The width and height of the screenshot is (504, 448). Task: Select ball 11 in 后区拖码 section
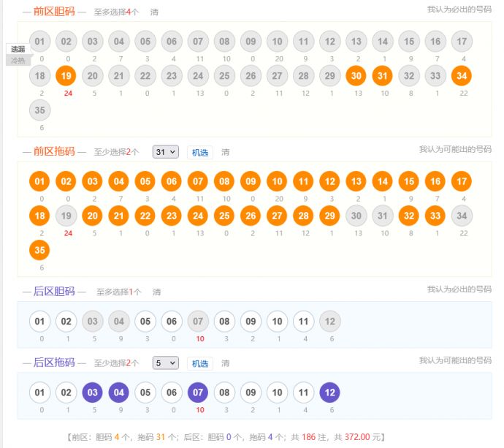point(303,392)
